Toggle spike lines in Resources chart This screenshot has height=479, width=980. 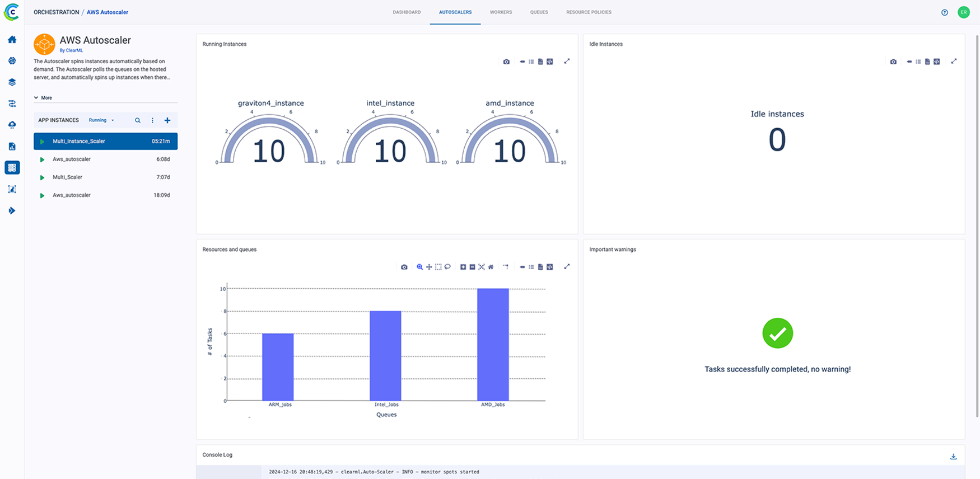506,267
